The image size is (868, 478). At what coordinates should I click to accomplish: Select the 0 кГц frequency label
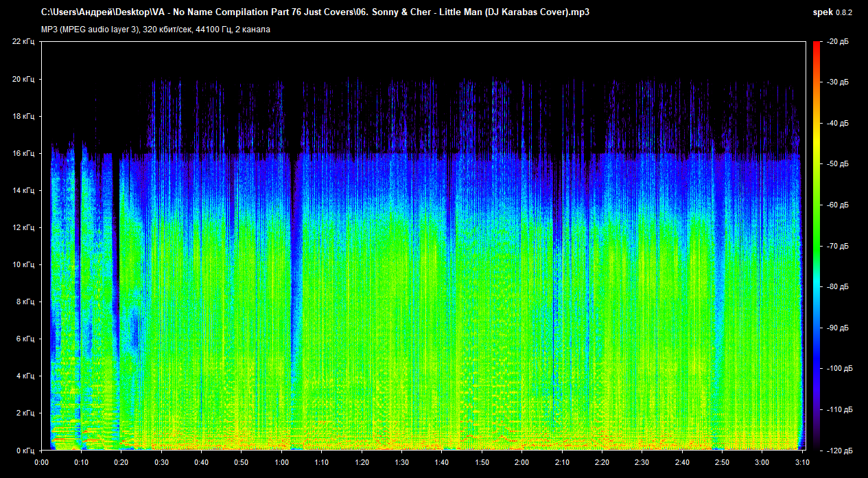coord(26,450)
